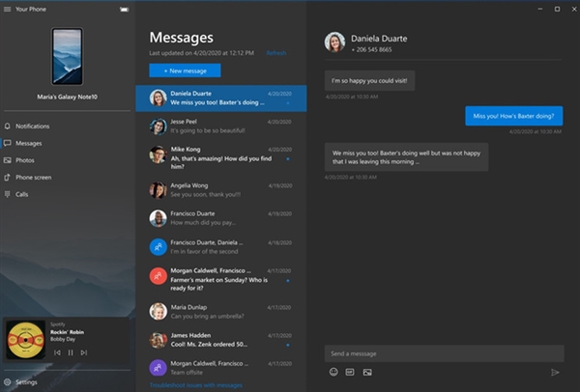
Task: Click the GIF insert icon
Action: coord(350,372)
